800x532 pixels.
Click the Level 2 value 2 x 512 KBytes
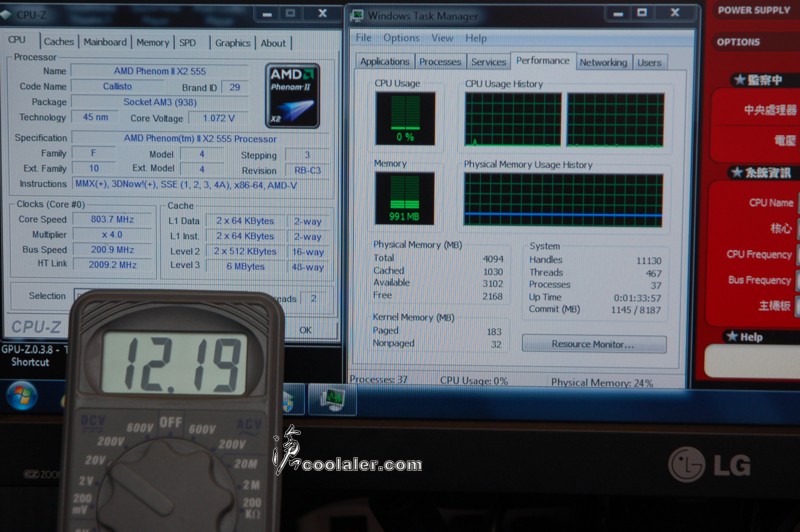tap(245, 251)
